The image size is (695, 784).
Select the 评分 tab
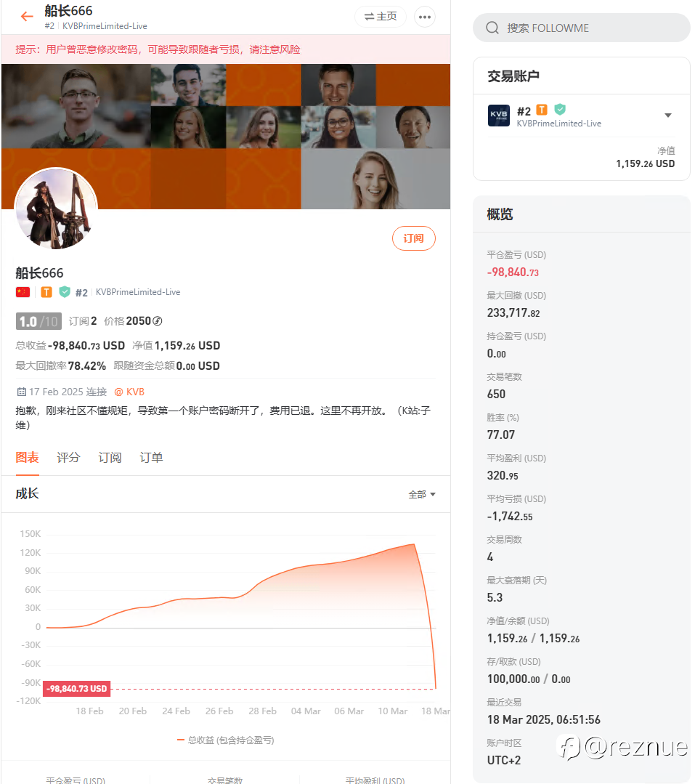point(68,458)
